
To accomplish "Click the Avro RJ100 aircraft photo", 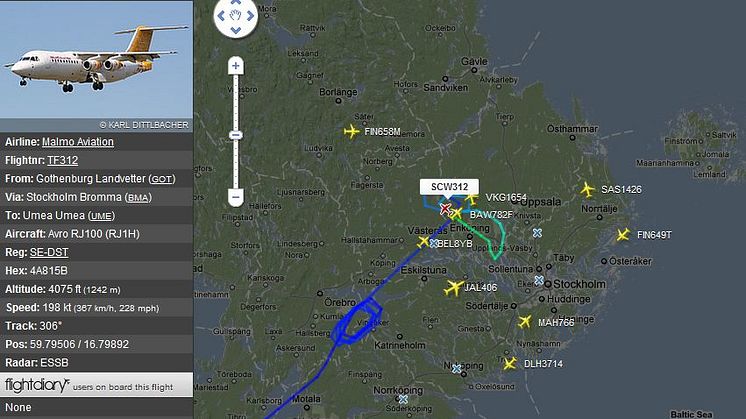I will point(97,59).
